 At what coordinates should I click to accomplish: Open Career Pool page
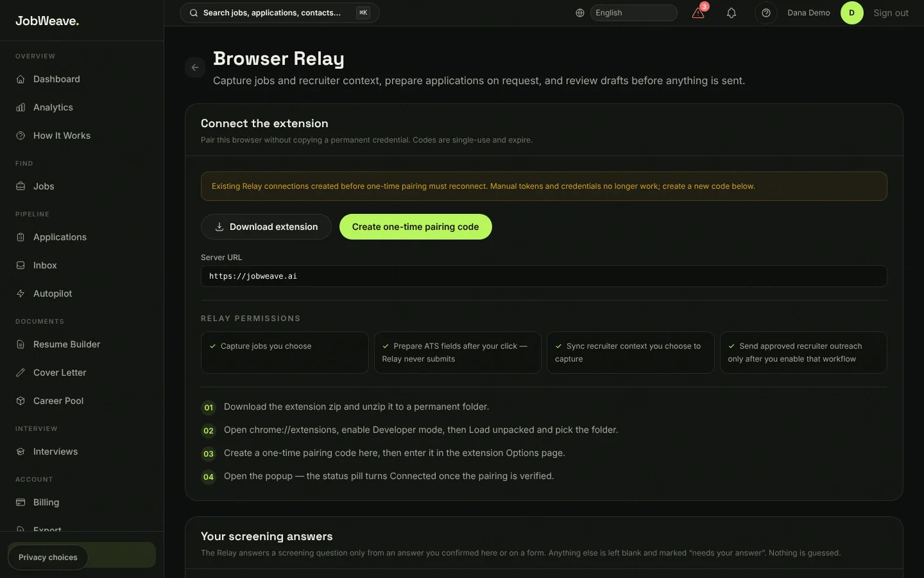pyautogui.click(x=82, y=401)
